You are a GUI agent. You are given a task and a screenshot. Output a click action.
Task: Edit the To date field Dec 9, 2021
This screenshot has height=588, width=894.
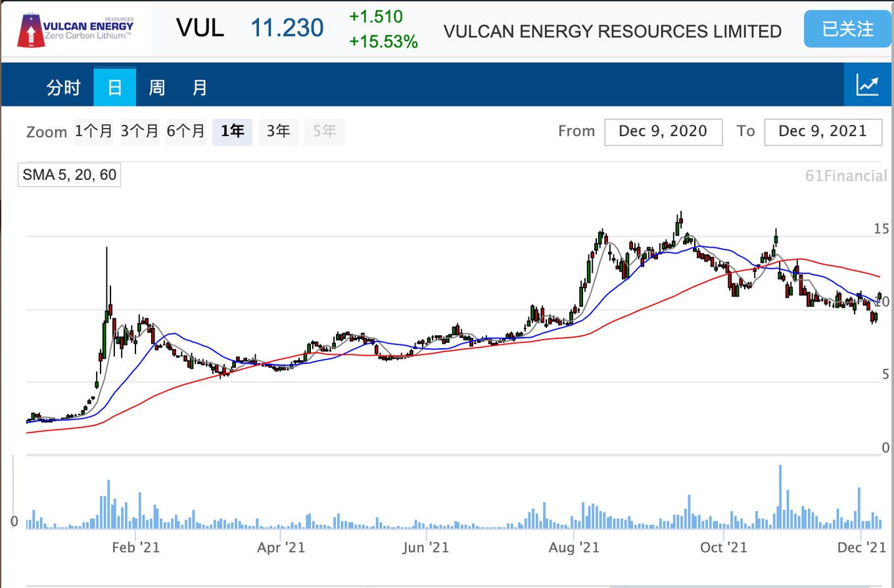click(x=823, y=131)
